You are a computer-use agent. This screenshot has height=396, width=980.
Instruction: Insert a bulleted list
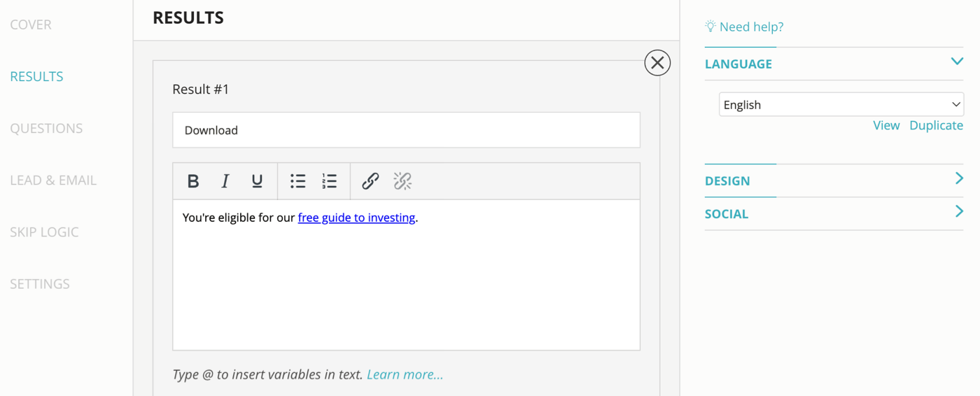click(297, 181)
